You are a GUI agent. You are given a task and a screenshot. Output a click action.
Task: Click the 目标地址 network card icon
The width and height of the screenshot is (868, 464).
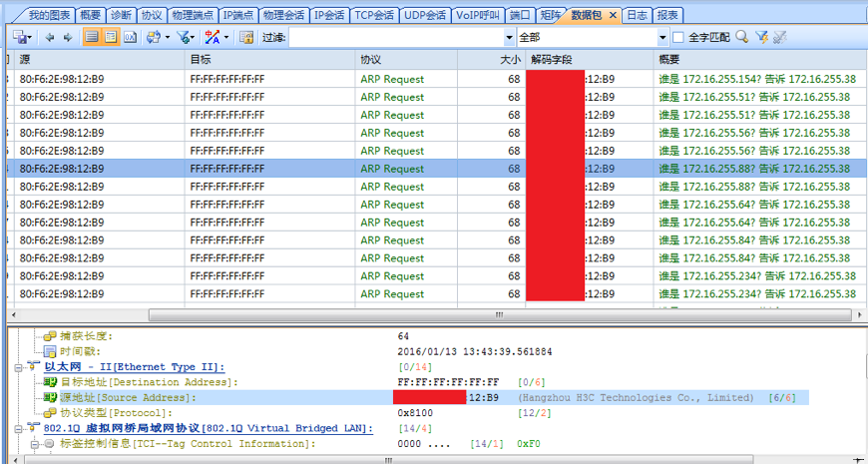click(x=50, y=382)
